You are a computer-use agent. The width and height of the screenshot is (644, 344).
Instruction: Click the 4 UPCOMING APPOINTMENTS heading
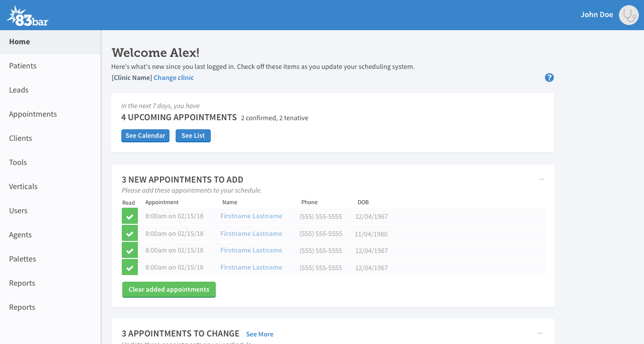(179, 117)
